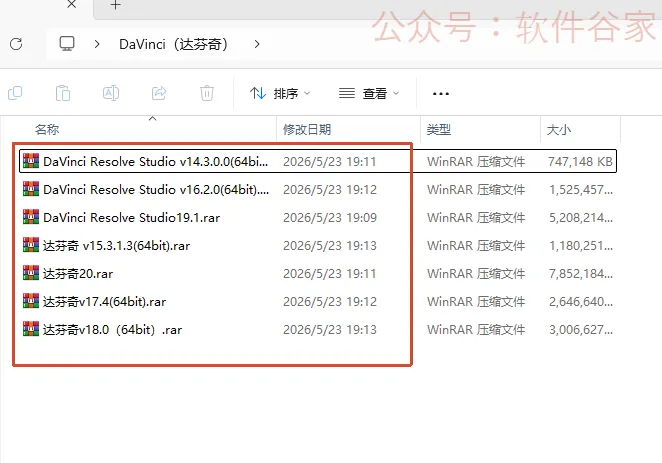Refresh the folder view
This screenshot has height=463, width=662.
(16, 44)
